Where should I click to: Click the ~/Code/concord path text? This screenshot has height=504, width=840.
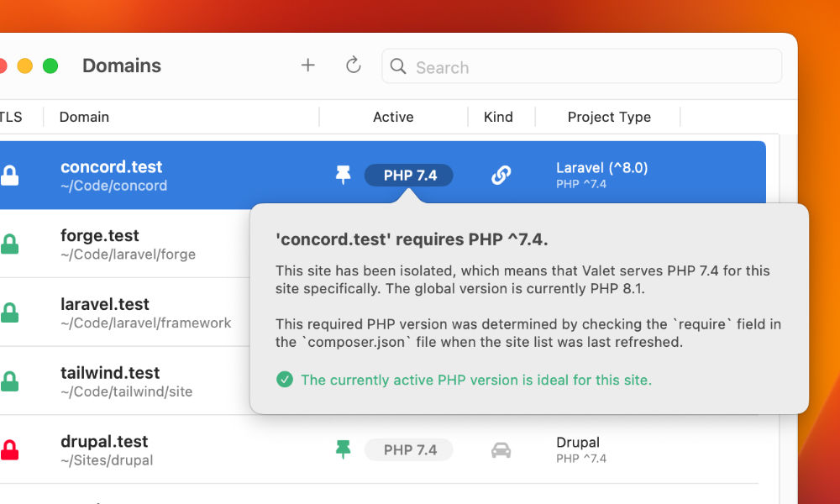click(113, 186)
